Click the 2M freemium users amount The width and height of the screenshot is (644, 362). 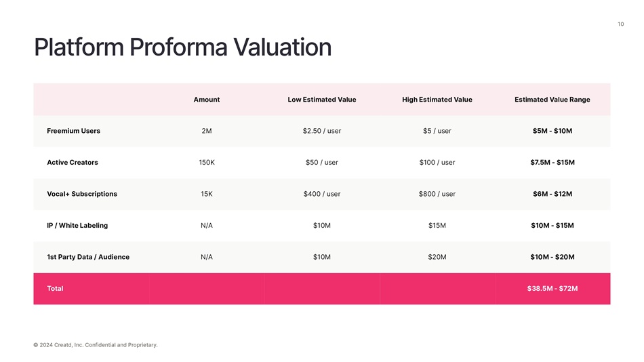point(207,131)
